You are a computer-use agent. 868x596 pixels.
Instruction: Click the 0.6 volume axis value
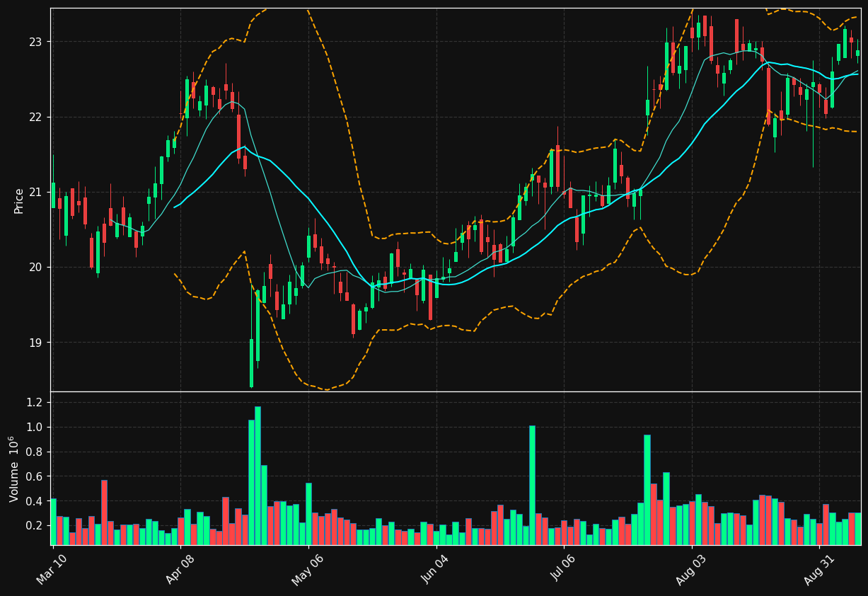pyautogui.click(x=35, y=476)
